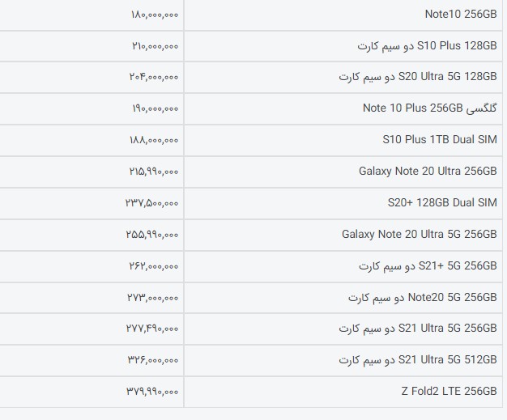The width and height of the screenshot is (507, 420).
Task: Click the S21 Ultra 5G 512GB price
Action: click(x=152, y=359)
